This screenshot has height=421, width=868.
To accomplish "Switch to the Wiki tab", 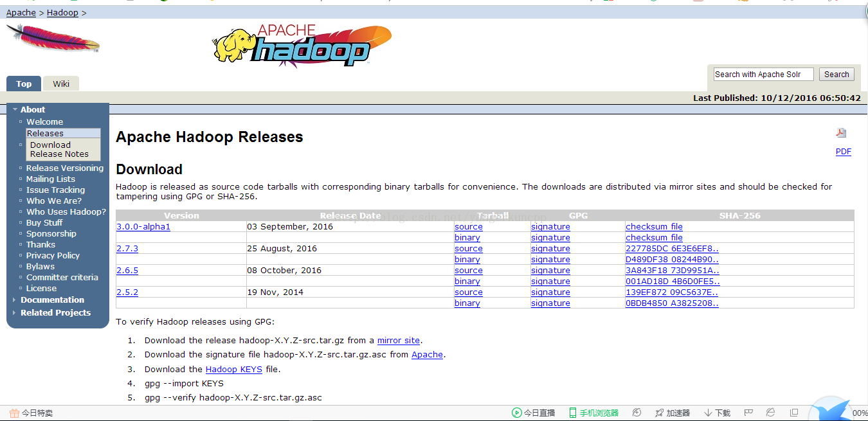I will pos(61,84).
